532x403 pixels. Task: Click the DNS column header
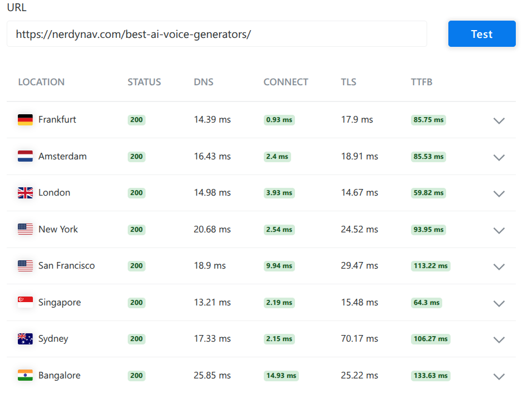tap(204, 82)
